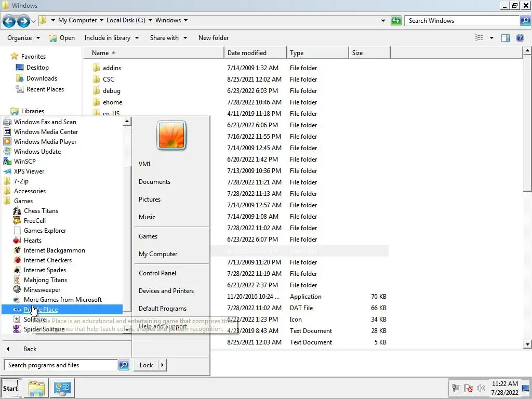Expand the Lock button's shutdown options arrow
The width and height of the screenshot is (532, 399).
point(162,365)
